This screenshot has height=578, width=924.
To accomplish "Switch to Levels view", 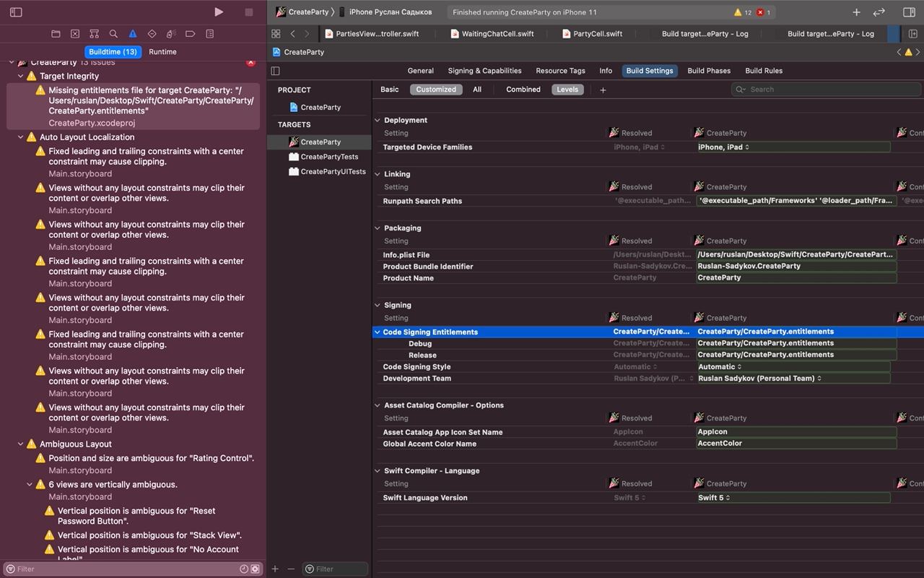I will click(x=567, y=90).
